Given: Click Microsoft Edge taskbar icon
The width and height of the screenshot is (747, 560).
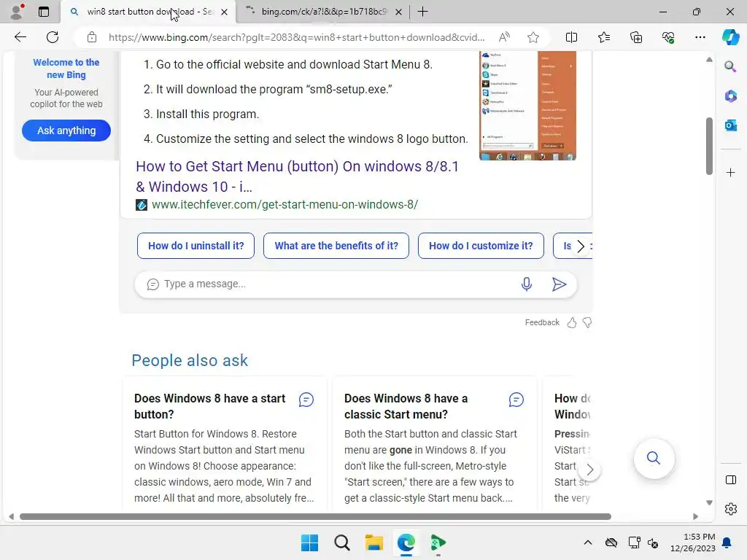Looking at the screenshot, I should 406,542.
